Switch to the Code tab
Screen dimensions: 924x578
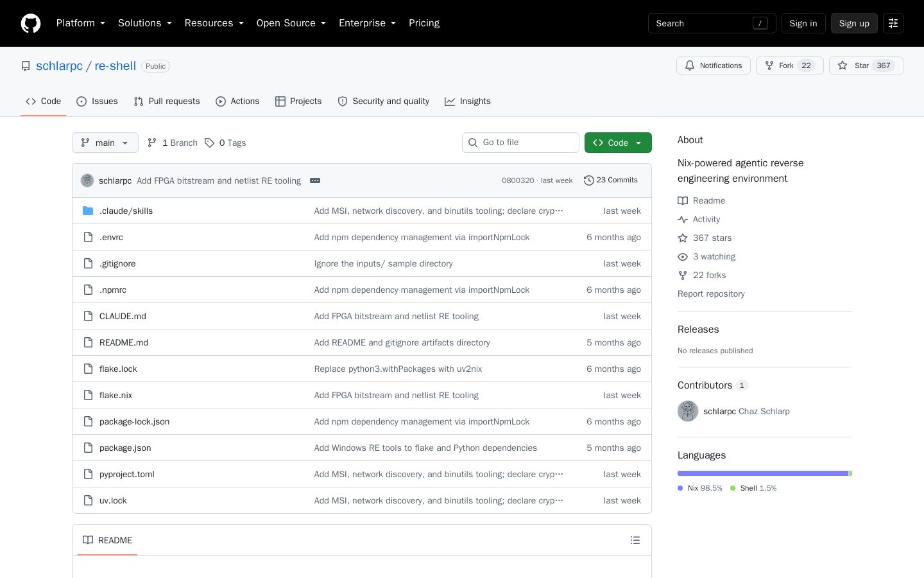tap(44, 101)
